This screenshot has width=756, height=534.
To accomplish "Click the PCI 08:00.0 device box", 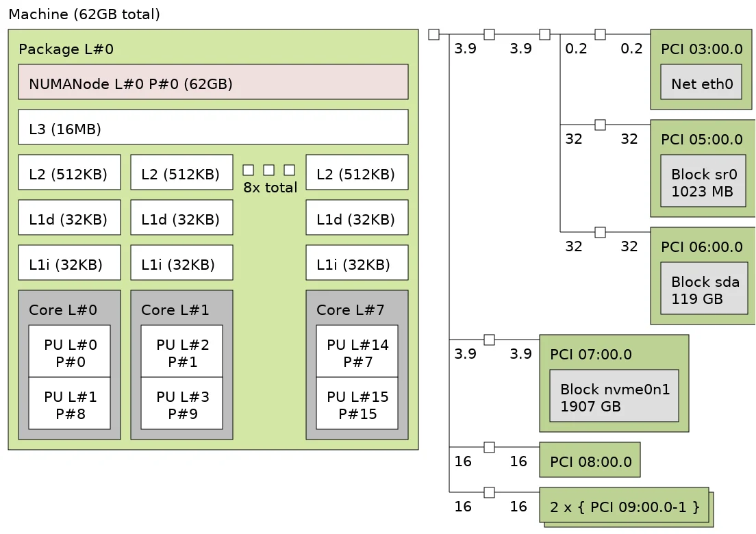I will (590, 460).
